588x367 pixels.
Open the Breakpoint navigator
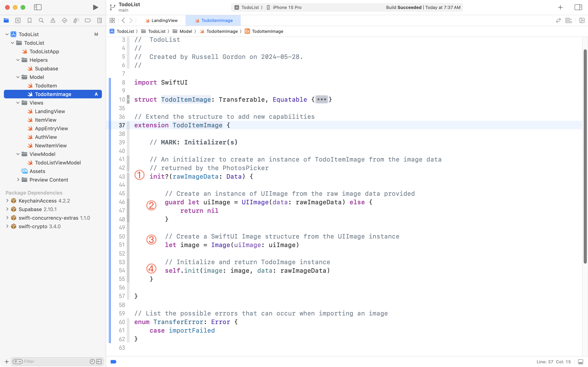pos(88,20)
